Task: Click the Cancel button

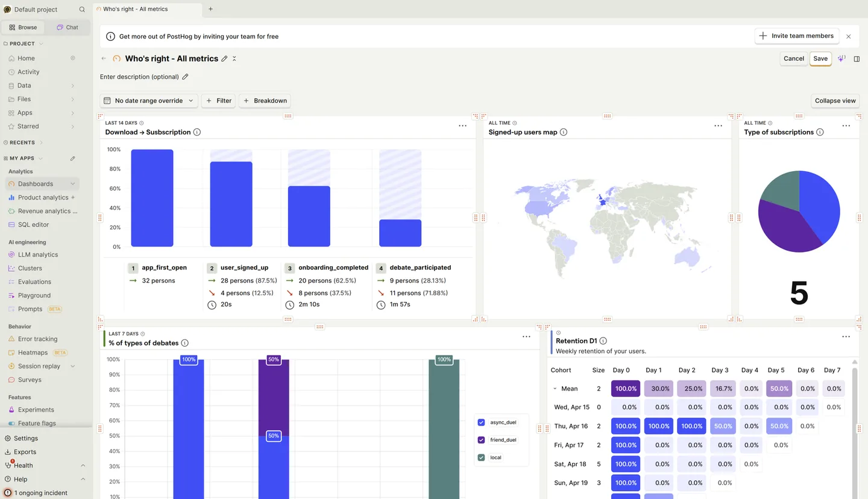Action: (794, 58)
